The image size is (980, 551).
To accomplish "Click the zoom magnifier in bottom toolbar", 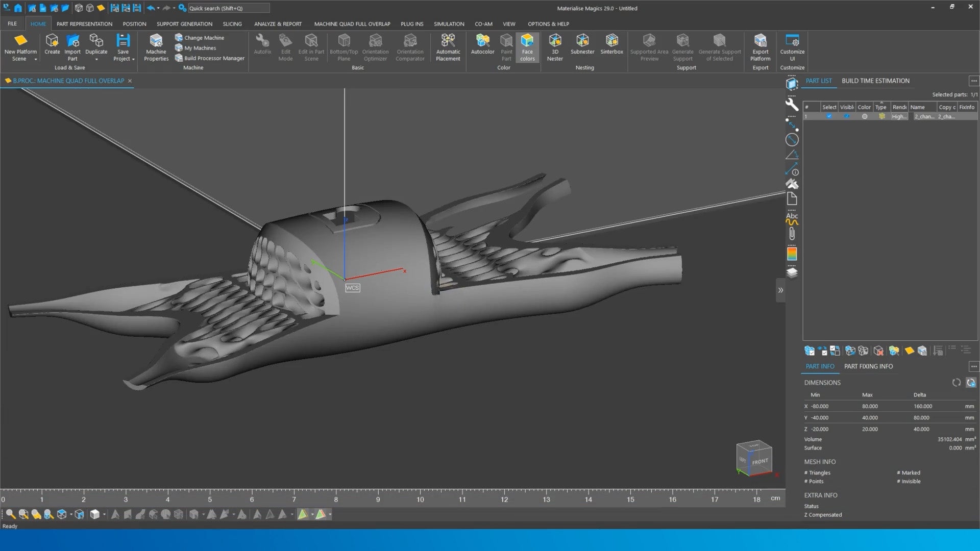I will (x=10, y=514).
